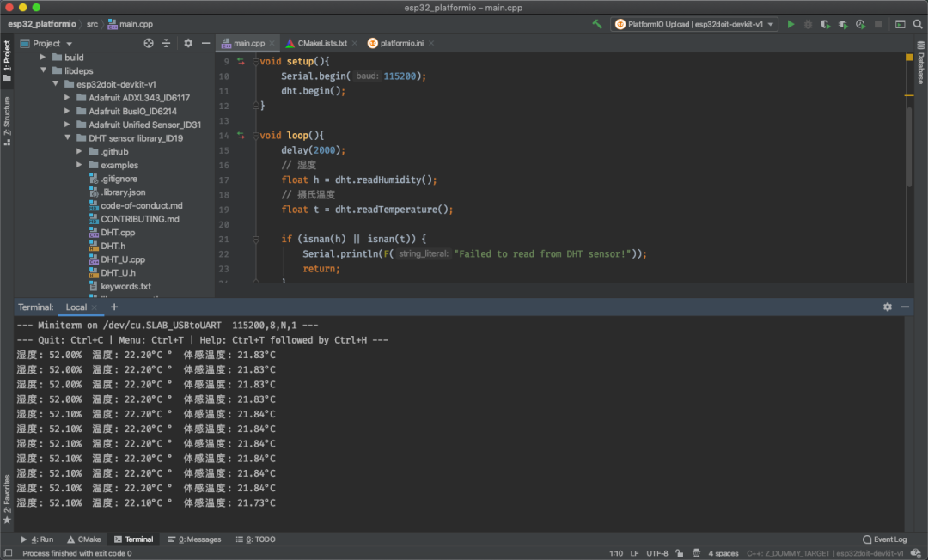Click the Build hammer icon
The height and width of the screenshot is (560, 928).
(x=597, y=25)
